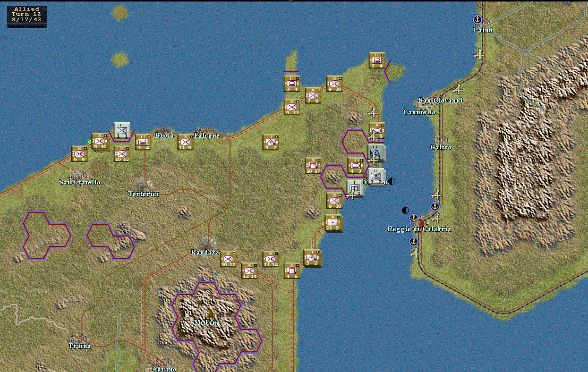
Task: Select the 3-4 recon unit on the north peninsula
Action: (x=292, y=83)
